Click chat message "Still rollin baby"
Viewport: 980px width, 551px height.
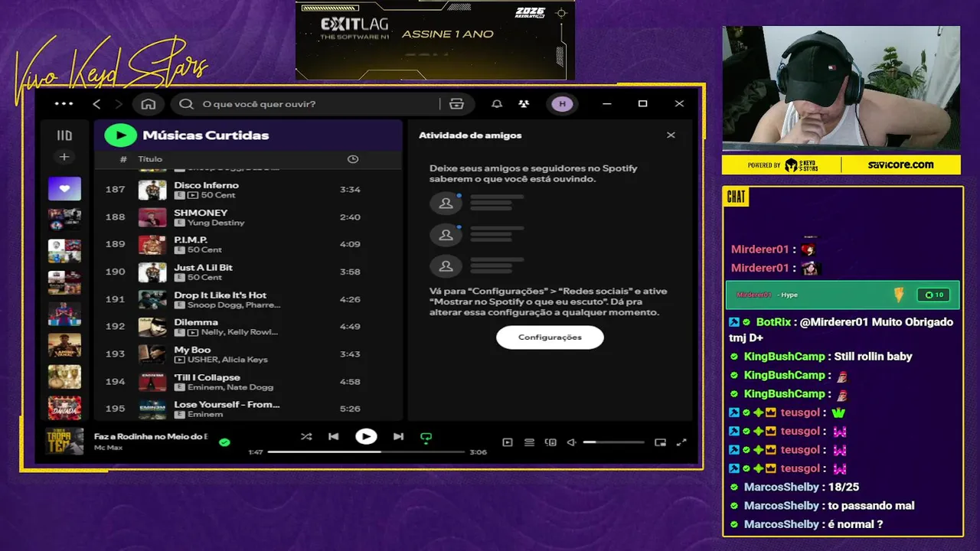tap(874, 357)
